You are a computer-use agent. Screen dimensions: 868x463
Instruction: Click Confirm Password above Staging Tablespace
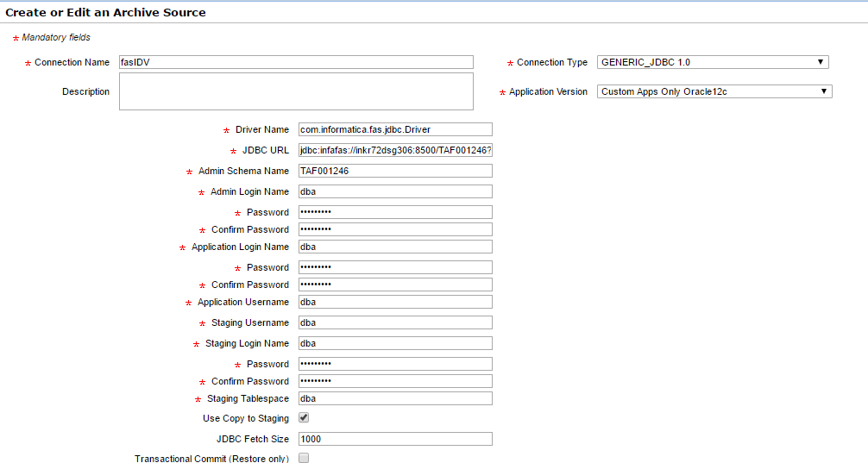(x=394, y=381)
